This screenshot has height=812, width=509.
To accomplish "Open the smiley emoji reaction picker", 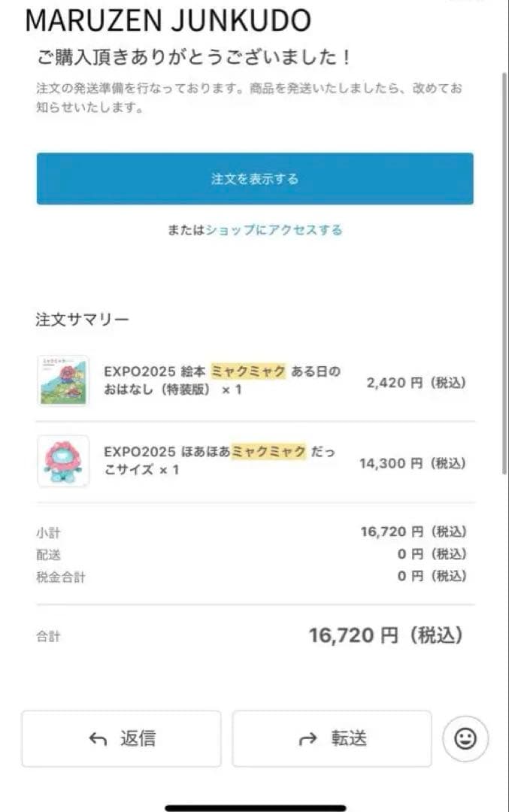I will pos(465,738).
